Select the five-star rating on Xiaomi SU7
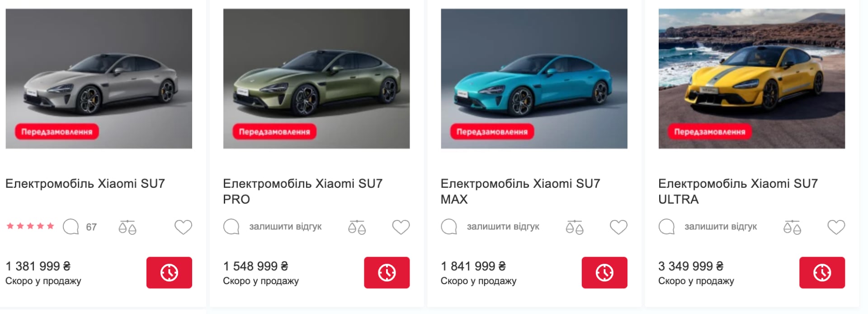This screenshot has height=314, width=868. [x=30, y=225]
